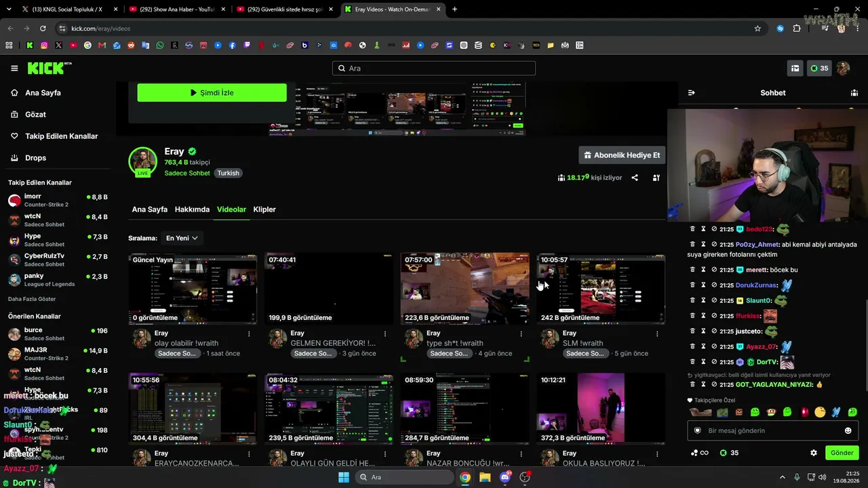Collapse the Sohbet chat panel
The image size is (868, 488).
click(x=691, y=93)
